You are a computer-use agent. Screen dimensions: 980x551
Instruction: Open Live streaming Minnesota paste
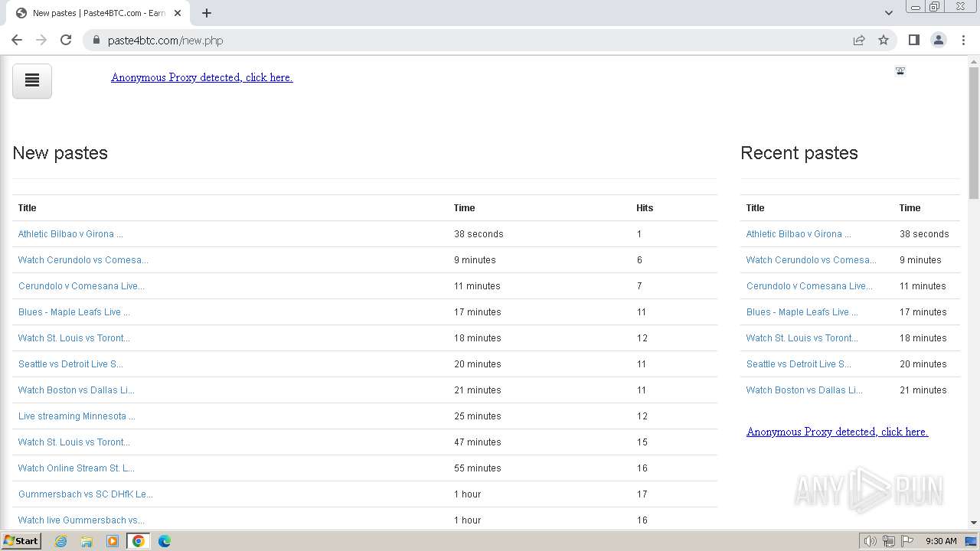coord(77,416)
